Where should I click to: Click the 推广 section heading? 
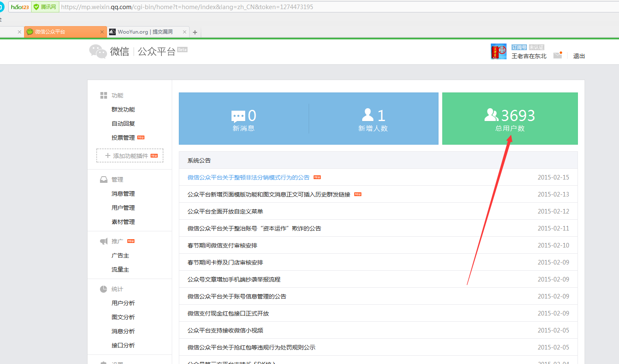pyautogui.click(x=117, y=241)
